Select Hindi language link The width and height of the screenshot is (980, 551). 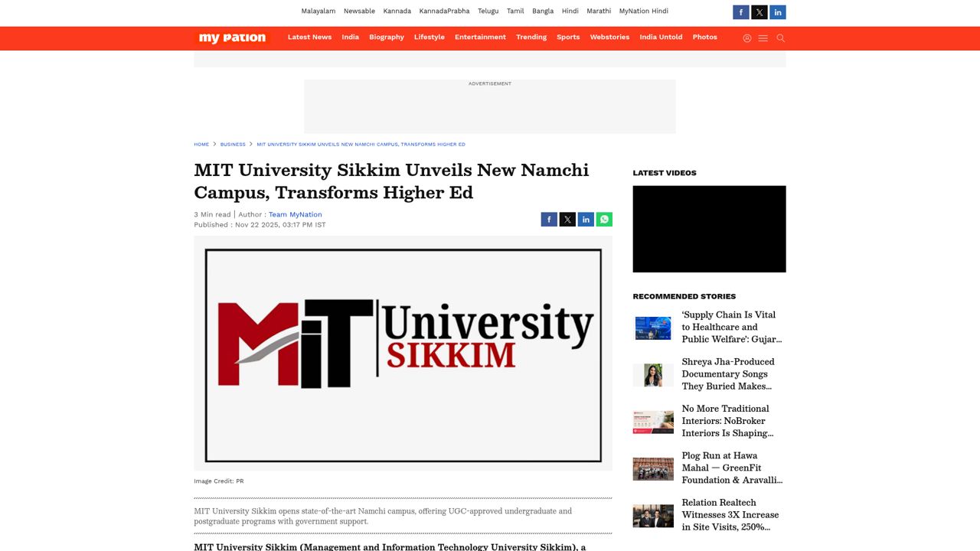[570, 11]
